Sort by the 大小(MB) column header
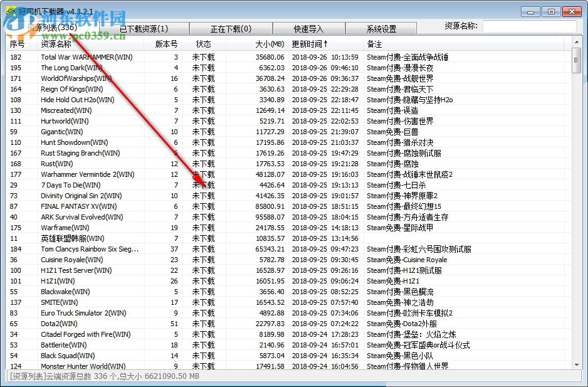The image size is (588, 387). pos(257,44)
